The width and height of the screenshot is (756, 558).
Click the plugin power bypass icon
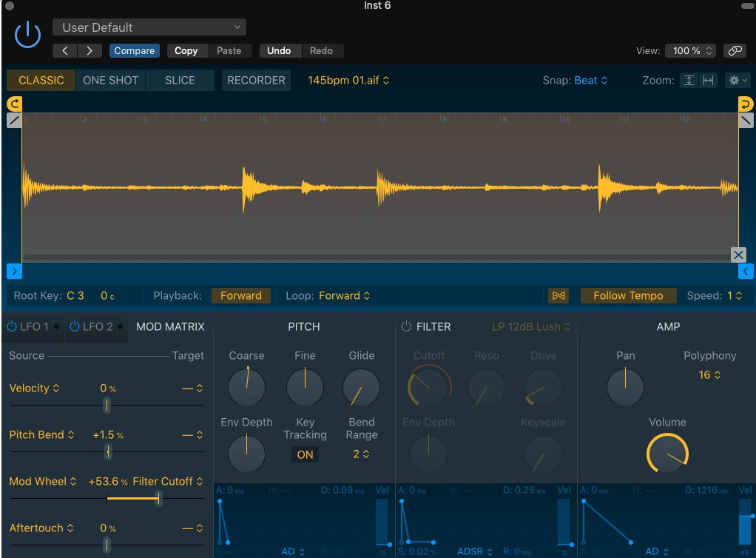point(27,36)
